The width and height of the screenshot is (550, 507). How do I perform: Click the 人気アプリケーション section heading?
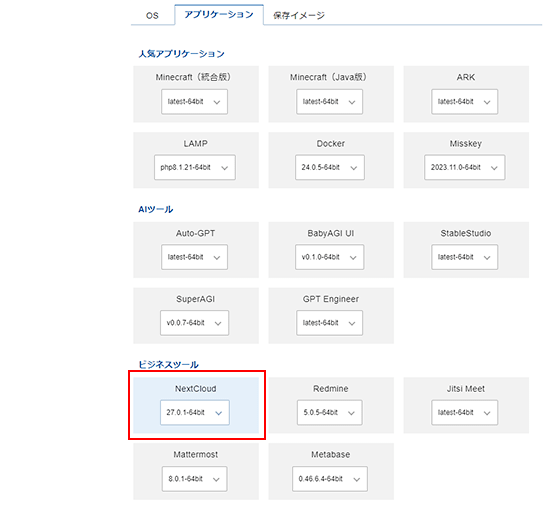[x=181, y=54]
